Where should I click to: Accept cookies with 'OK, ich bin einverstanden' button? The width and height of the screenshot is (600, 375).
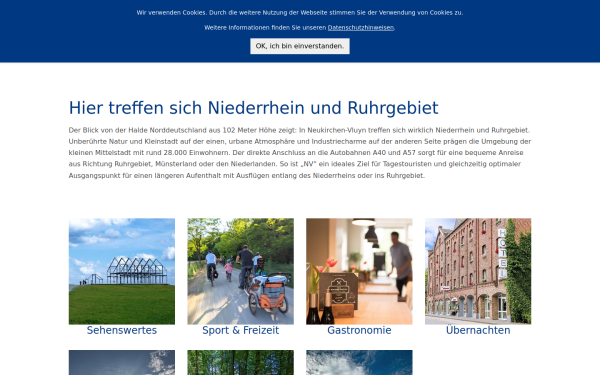300,46
